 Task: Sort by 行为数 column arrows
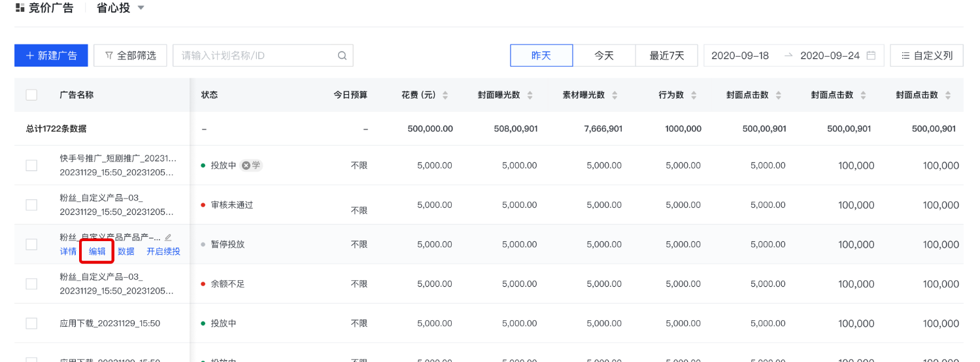pyautogui.click(x=693, y=95)
